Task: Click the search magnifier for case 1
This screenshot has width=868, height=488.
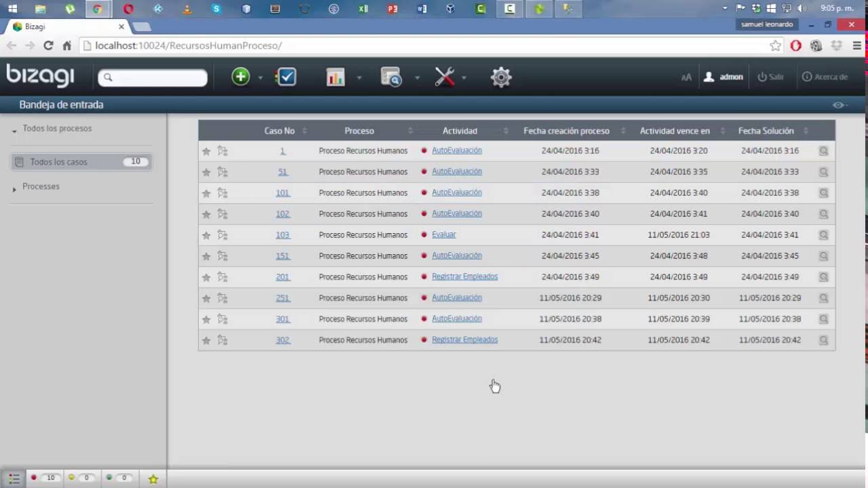Action: tap(823, 151)
